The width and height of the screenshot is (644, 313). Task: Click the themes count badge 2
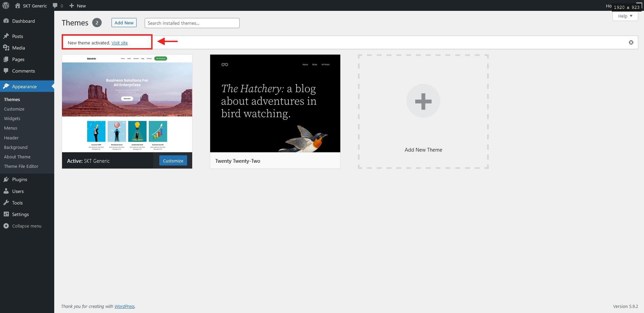pos(97,23)
